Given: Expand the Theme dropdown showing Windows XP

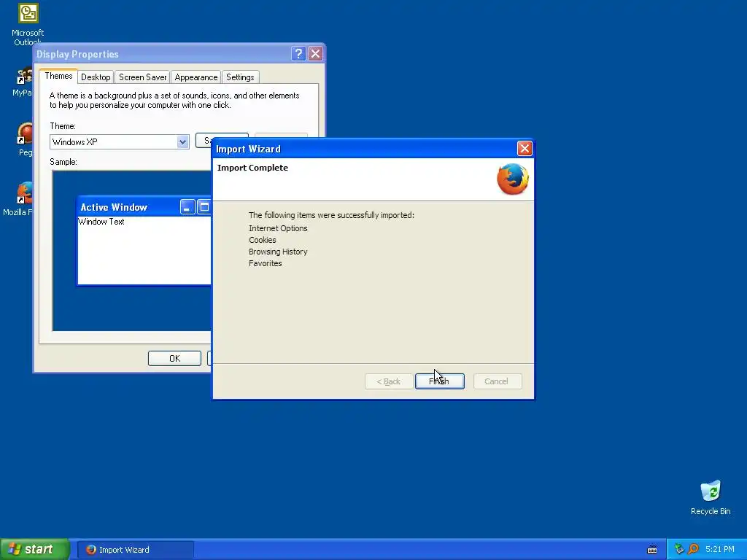Looking at the screenshot, I should [x=182, y=142].
